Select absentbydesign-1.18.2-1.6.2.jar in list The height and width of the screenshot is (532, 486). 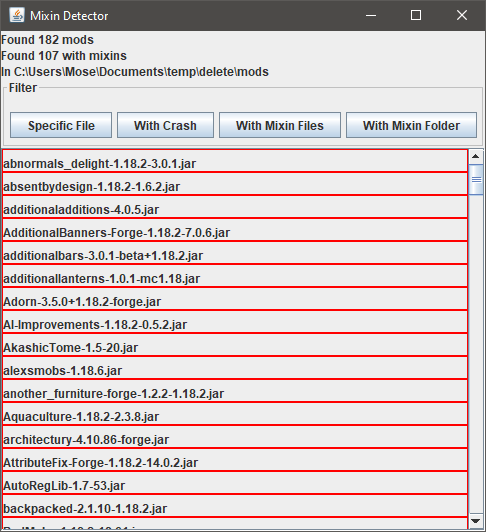235,184
